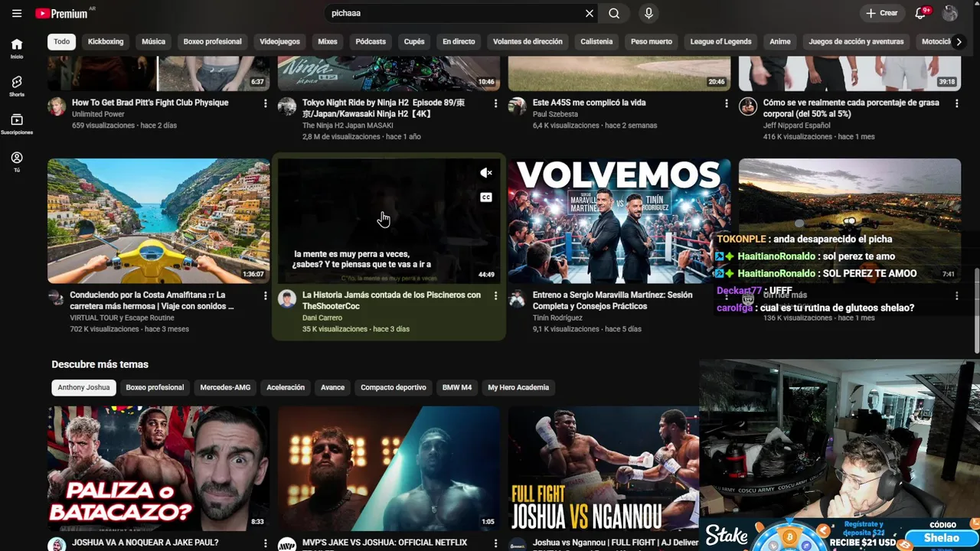Select the Pódcasts filter chip
980x551 pixels.
pyautogui.click(x=371, y=41)
